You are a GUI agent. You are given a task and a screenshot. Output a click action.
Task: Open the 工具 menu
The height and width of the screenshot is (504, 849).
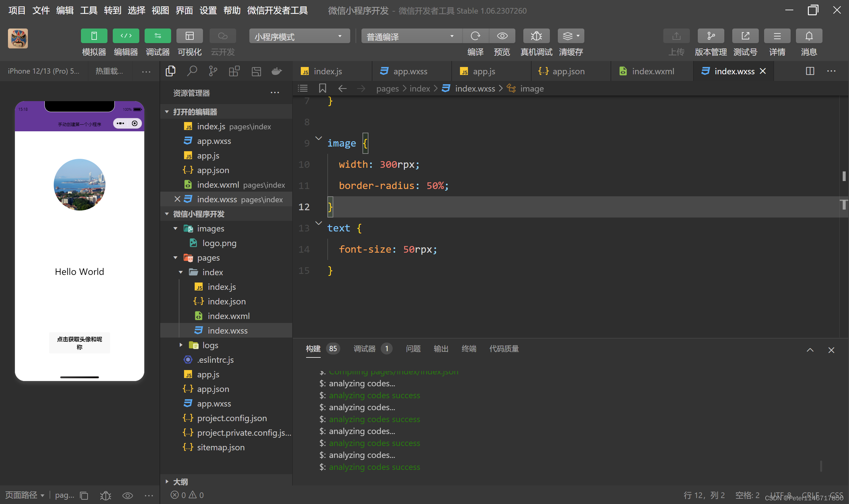click(89, 11)
